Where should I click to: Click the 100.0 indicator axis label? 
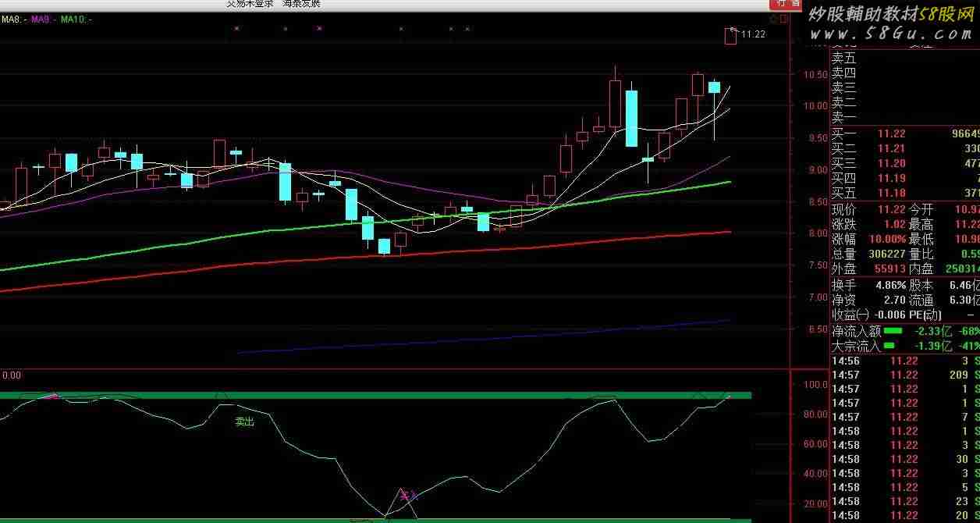click(x=815, y=385)
